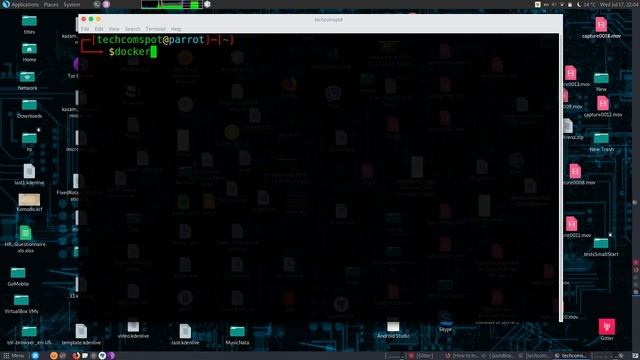Open the terminal Help menu
The width and height of the screenshot is (640, 360).
[176, 29]
